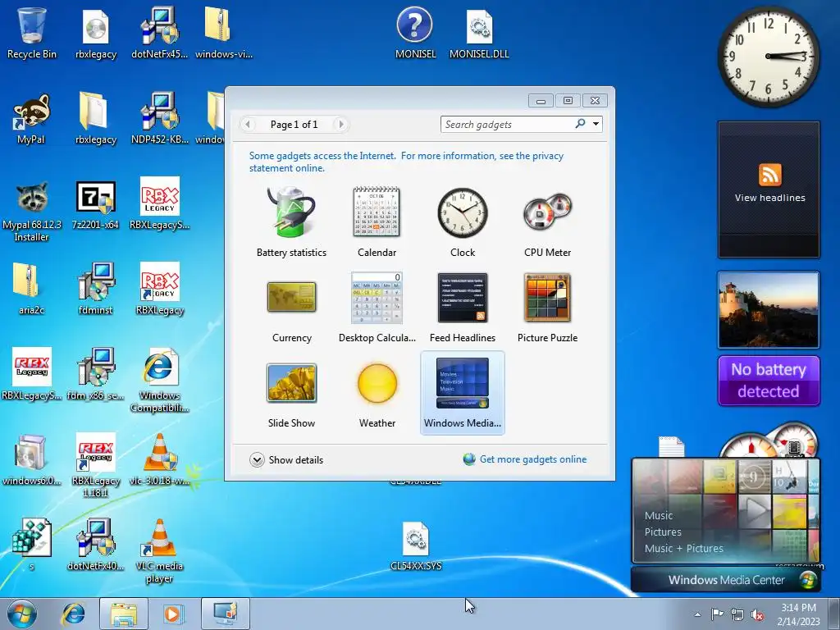Select the CPU Meter gadget
The width and height of the screenshot is (840, 630).
[x=547, y=221]
